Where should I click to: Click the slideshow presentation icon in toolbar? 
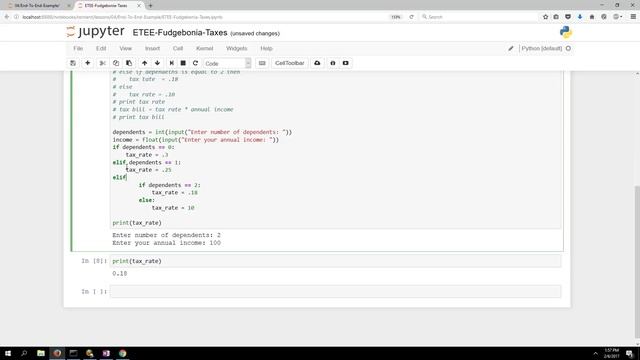pyautogui.click(x=346, y=63)
